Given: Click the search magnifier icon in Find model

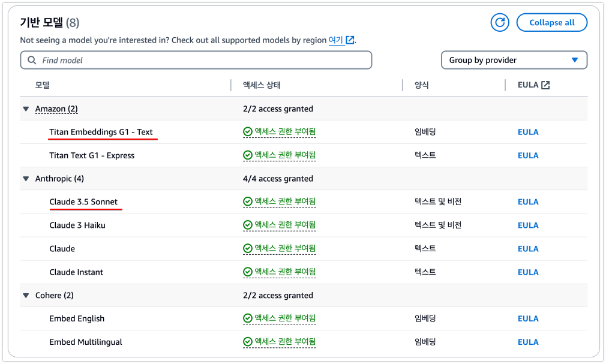Looking at the screenshot, I should (32, 61).
